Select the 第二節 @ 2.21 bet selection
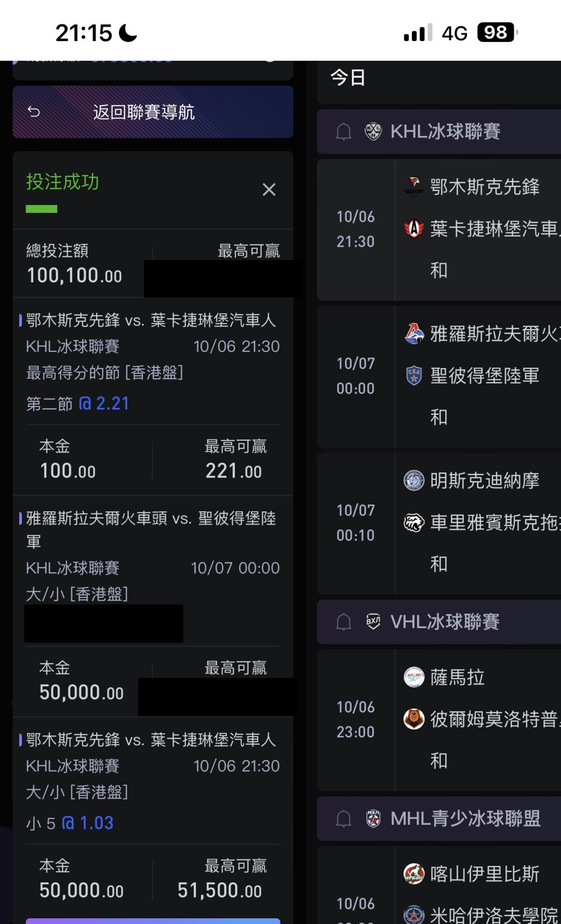Viewport: 561px width, 924px height. (x=78, y=403)
